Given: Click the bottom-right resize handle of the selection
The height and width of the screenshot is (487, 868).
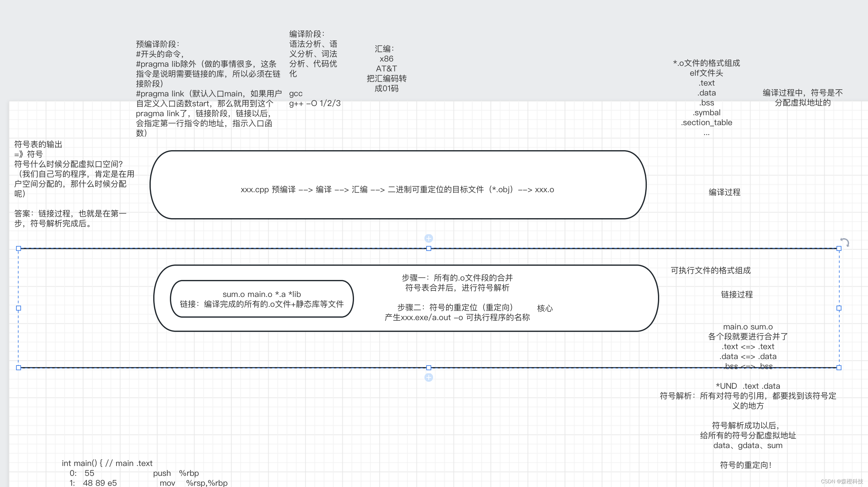Looking at the screenshot, I should coord(839,368).
